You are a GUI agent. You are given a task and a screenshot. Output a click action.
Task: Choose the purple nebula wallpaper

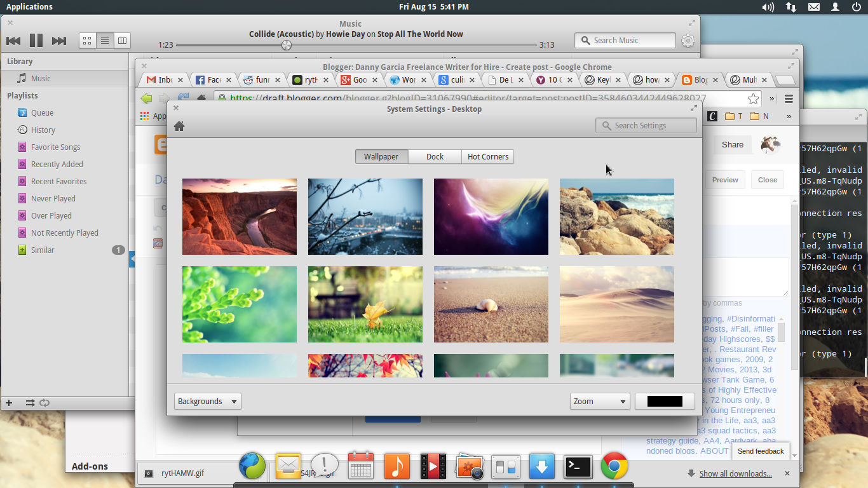click(x=491, y=217)
